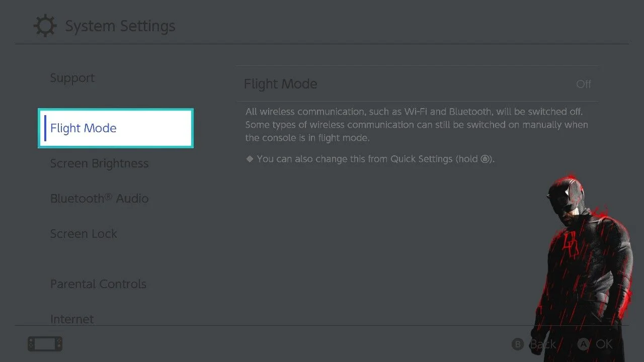Click the wireless communication description paragraph

pyautogui.click(x=417, y=125)
